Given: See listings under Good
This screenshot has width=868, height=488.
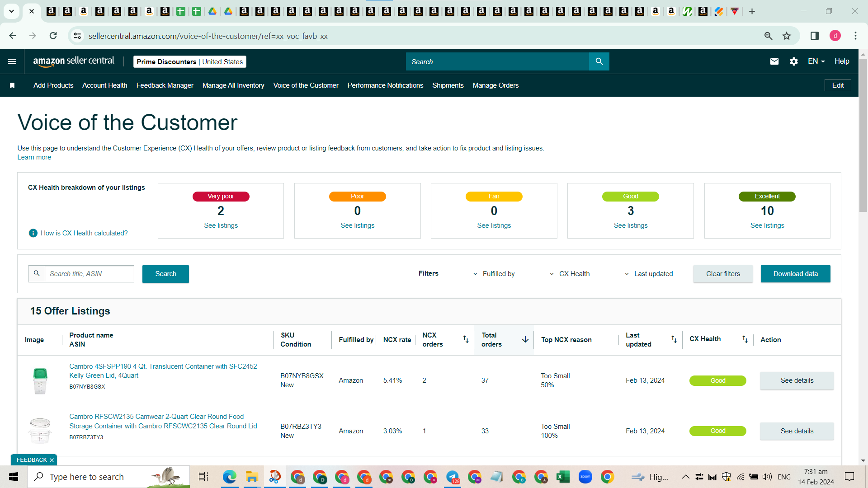Looking at the screenshot, I should pos(630,225).
